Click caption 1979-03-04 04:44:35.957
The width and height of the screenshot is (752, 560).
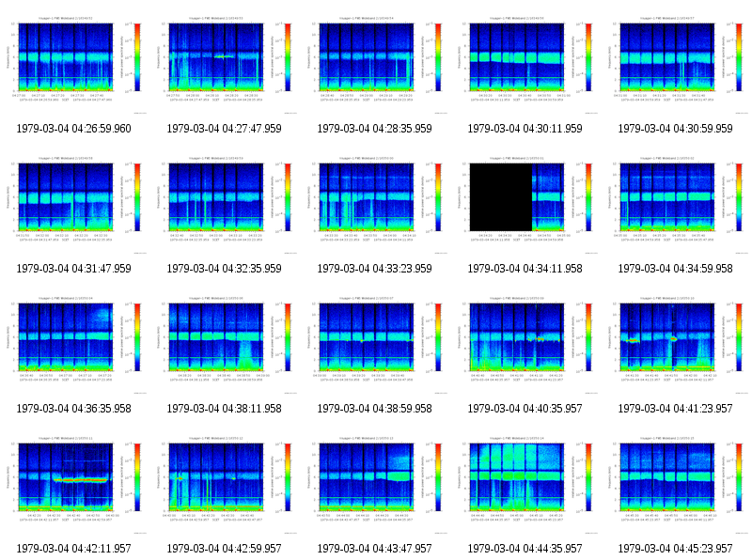coord(525,549)
